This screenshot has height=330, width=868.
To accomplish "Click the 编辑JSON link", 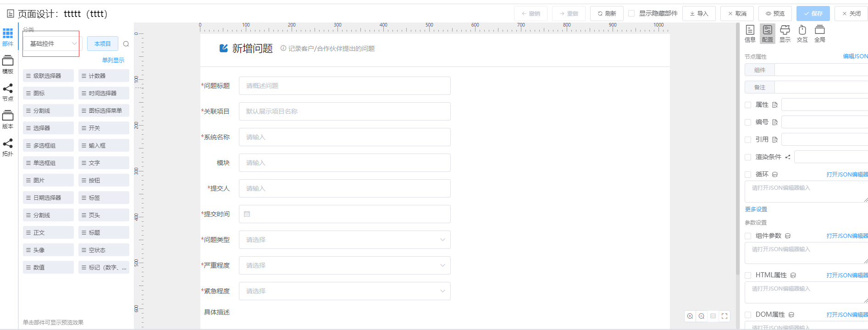I will pyautogui.click(x=856, y=56).
